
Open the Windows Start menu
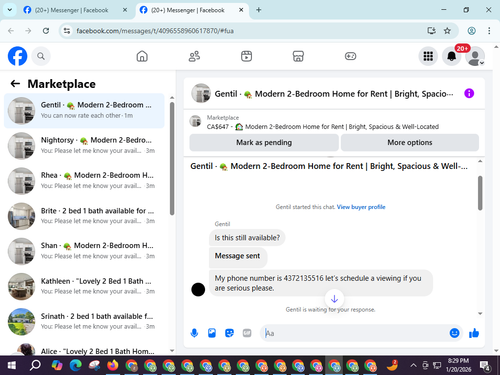(12, 365)
